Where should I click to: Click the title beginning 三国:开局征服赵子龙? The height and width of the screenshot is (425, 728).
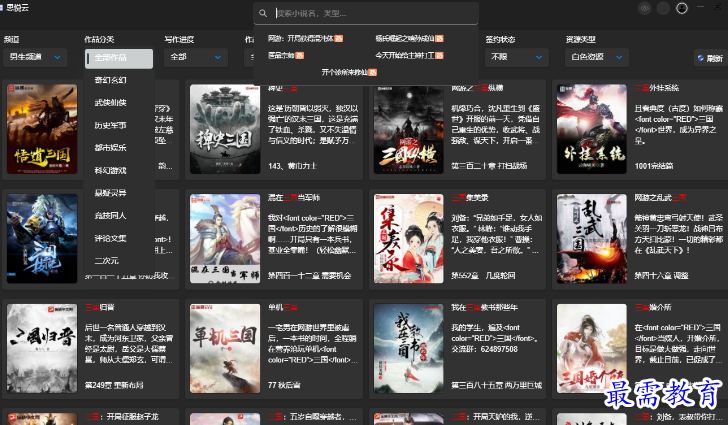[x=122, y=417]
